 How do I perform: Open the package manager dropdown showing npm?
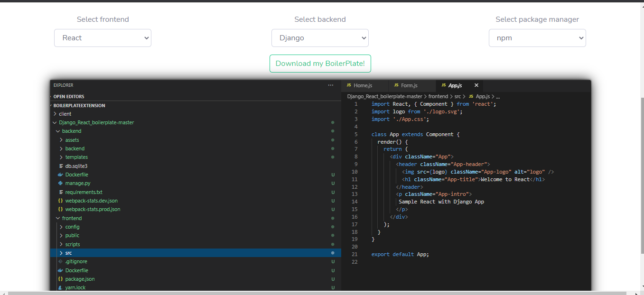click(537, 38)
